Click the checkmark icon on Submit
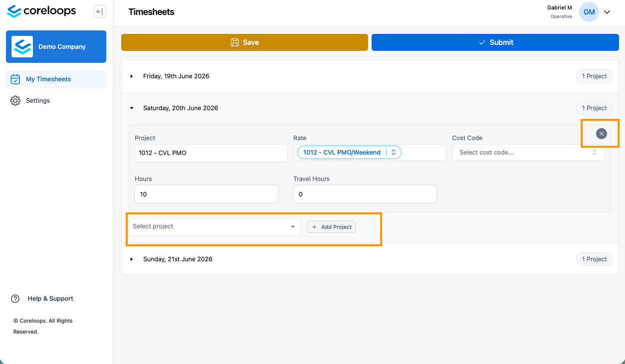This screenshot has width=625, height=364. (482, 42)
